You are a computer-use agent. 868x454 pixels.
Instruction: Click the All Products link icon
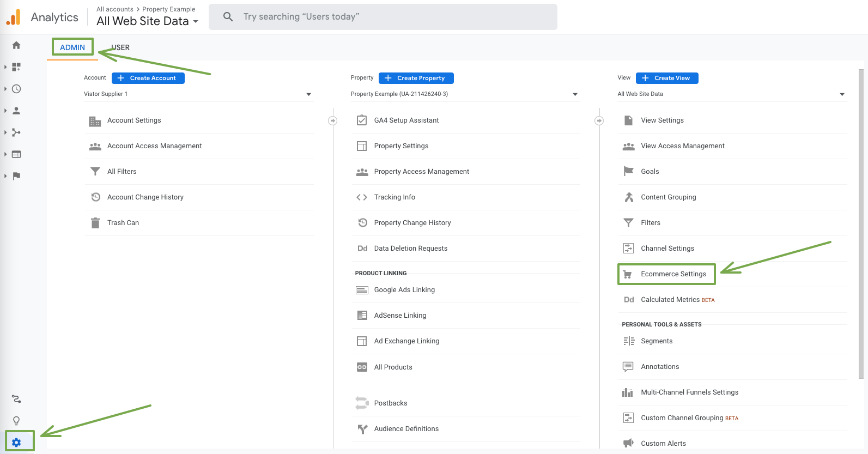coord(362,367)
